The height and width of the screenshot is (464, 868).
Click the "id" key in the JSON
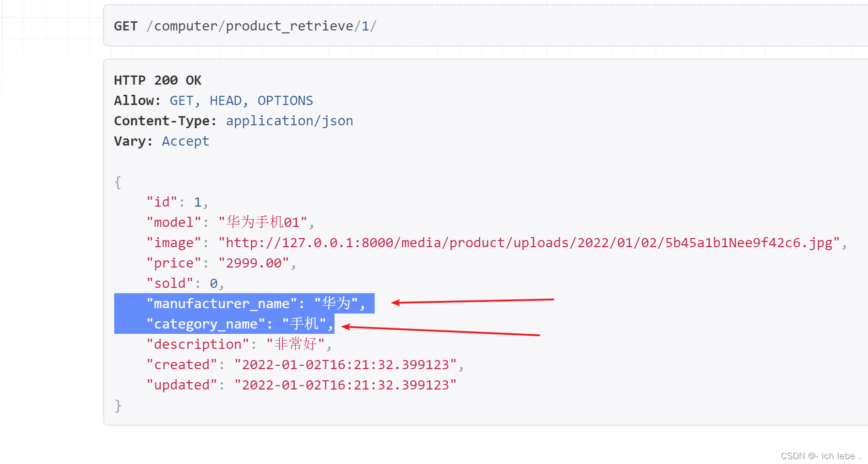click(x=162, y=202)
